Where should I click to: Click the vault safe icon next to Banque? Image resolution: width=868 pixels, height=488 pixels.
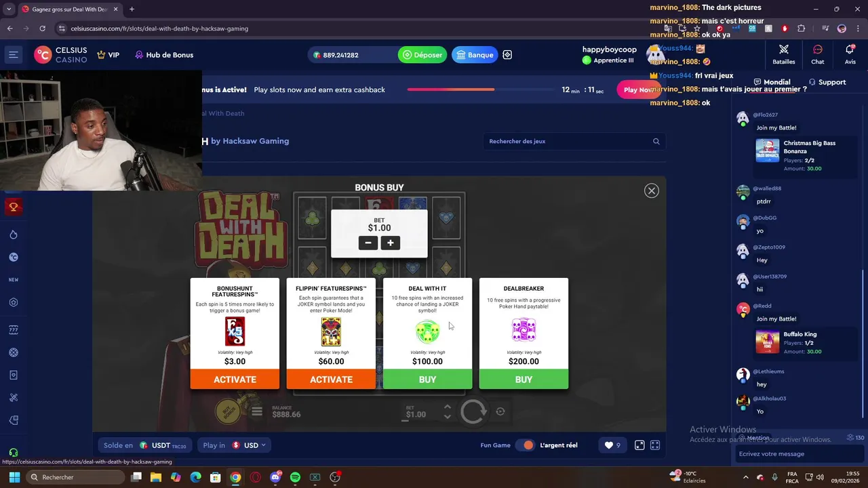click(507, 55)
